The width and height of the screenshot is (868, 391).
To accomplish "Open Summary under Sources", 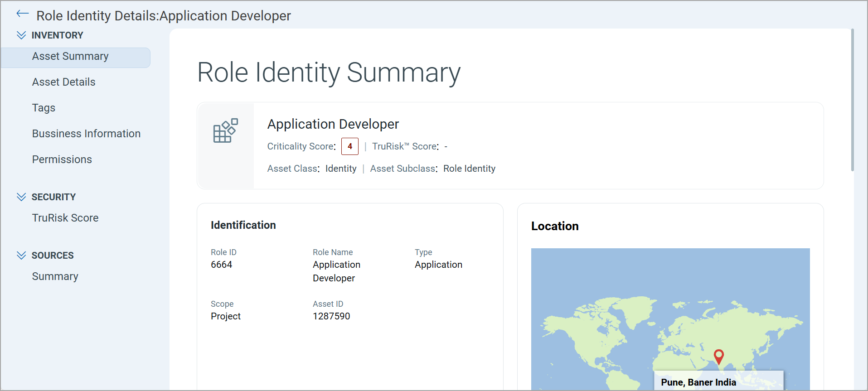I will [x=55, y=276].
